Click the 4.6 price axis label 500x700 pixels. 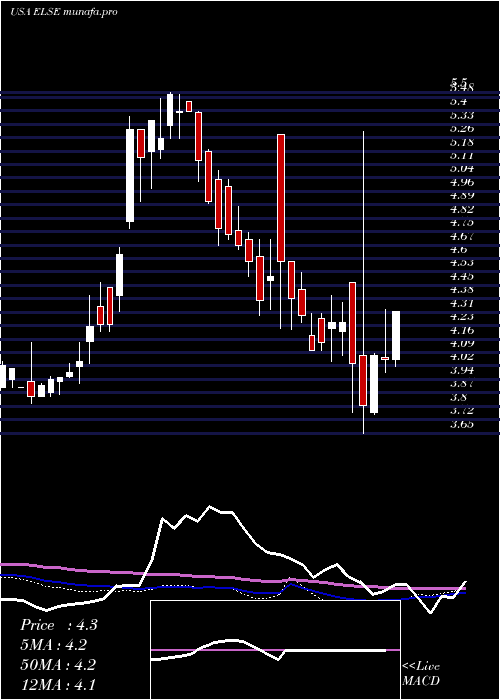tap(459, 249)
